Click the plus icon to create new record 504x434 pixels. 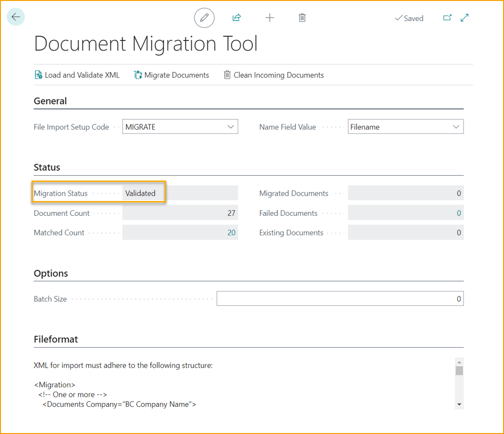(269, 18)
